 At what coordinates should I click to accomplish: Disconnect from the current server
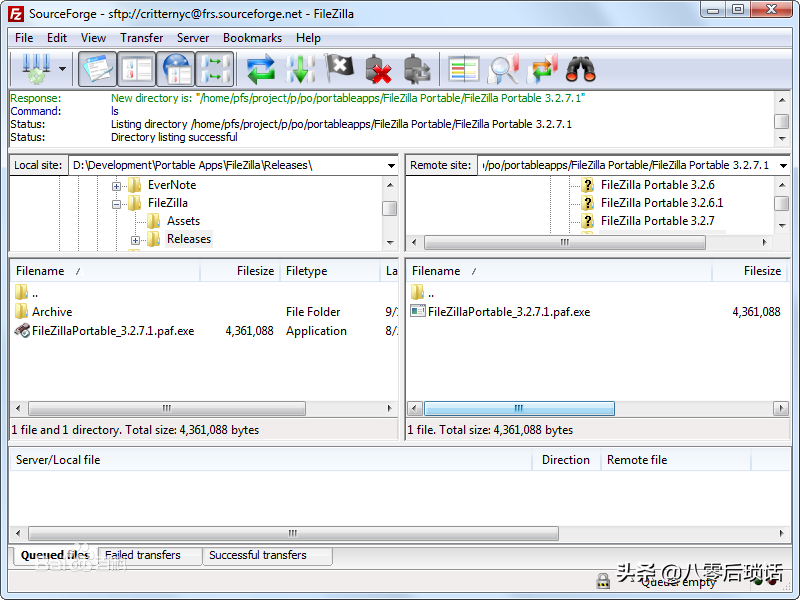[x=379, y=69]
